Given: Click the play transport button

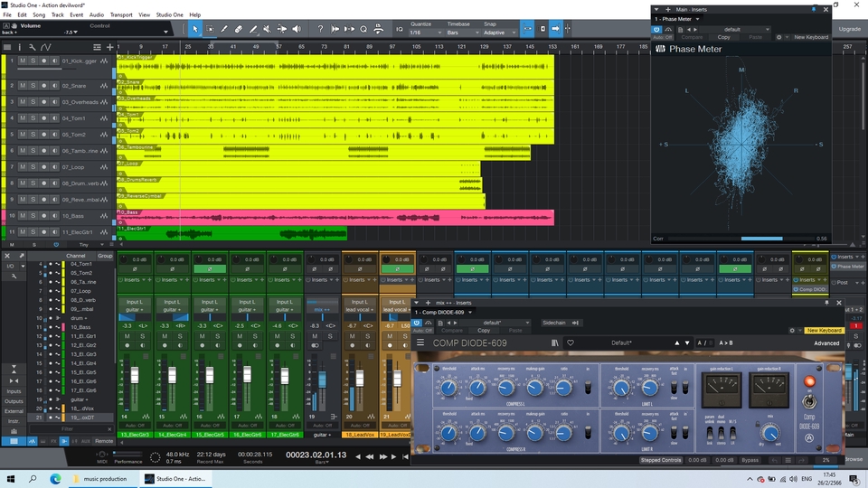Looking at the screenshot, I should pos(393,456).
